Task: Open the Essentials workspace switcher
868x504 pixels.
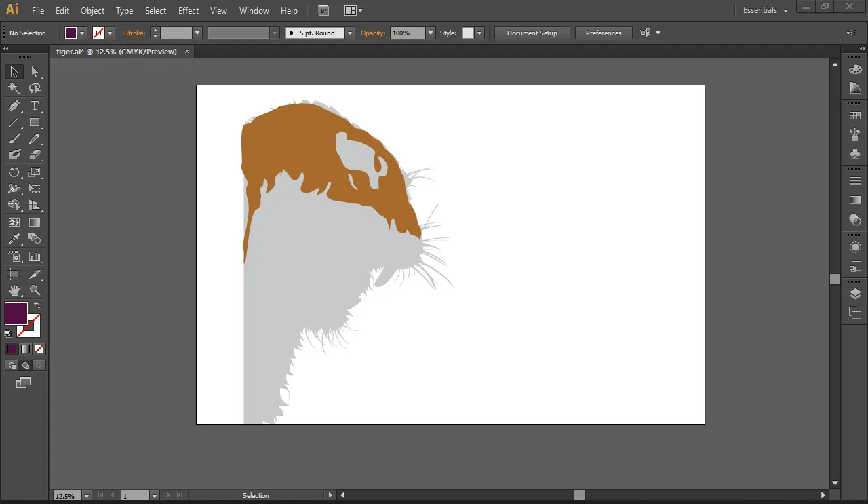Action: coord(765,10)
